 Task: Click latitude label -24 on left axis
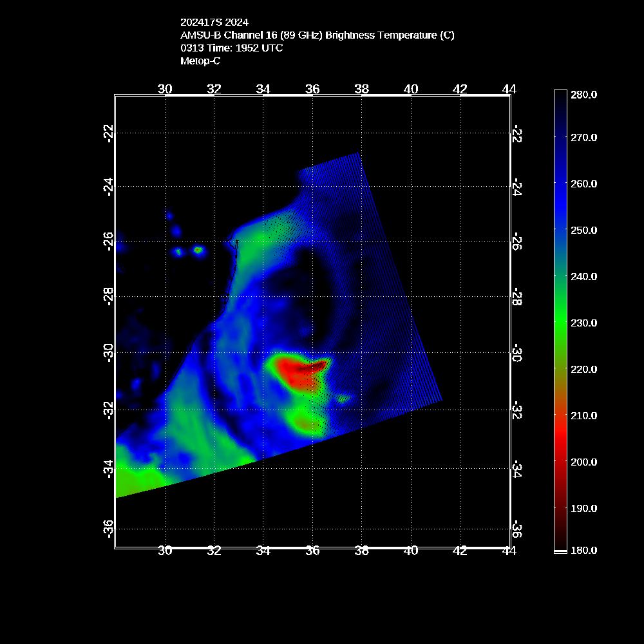click(x=108, y=187)
